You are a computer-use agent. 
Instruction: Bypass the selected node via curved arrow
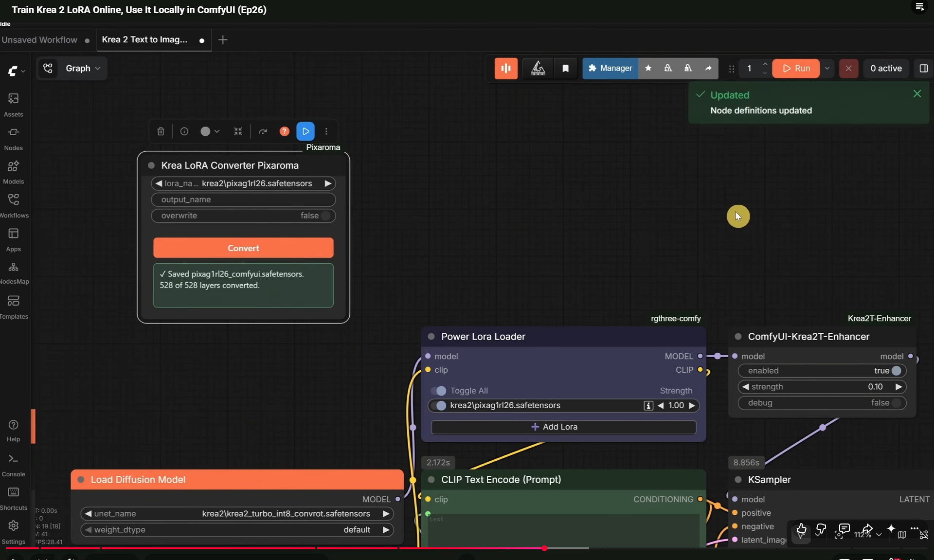point(263,131)
